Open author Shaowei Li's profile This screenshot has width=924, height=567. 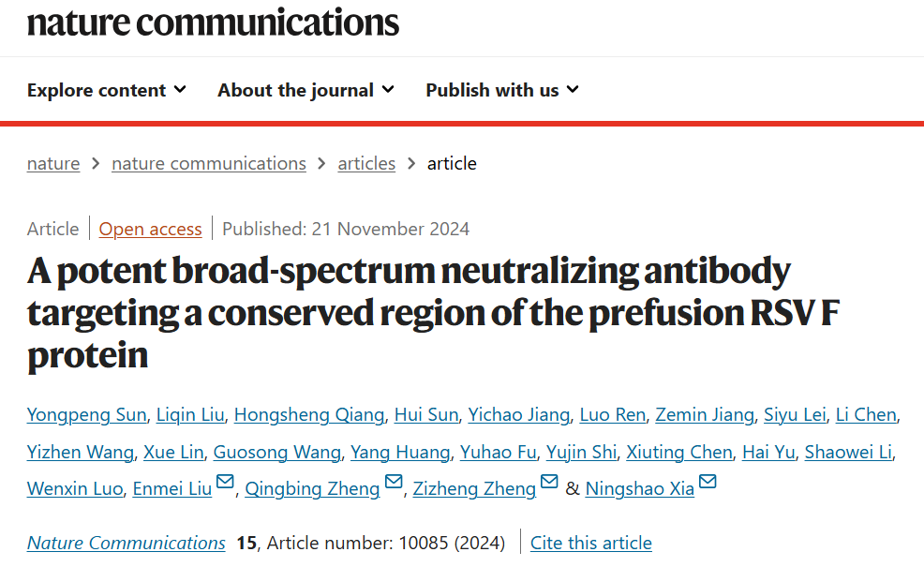[x=848, y=452]
